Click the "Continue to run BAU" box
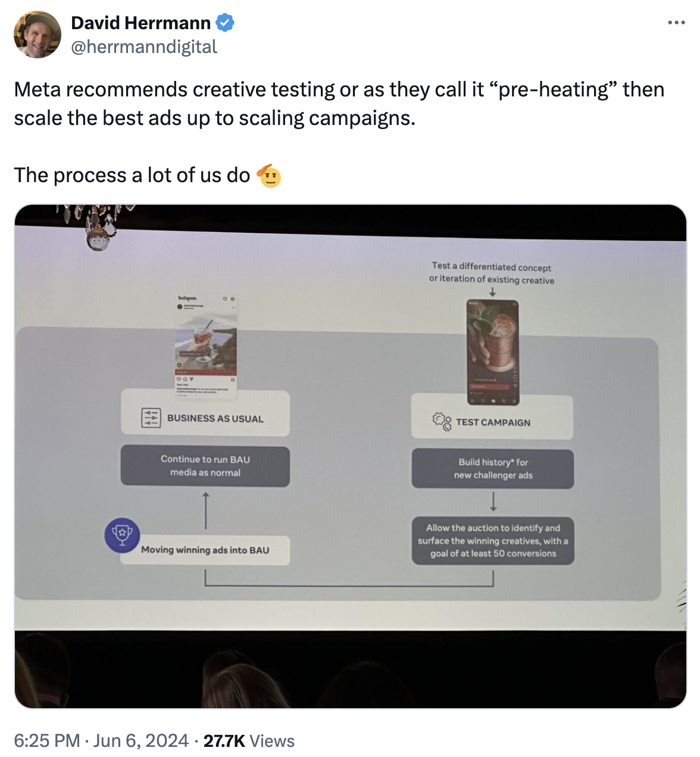Image resolution: width=700 pixels, height=757 pixels. (205, 466)
